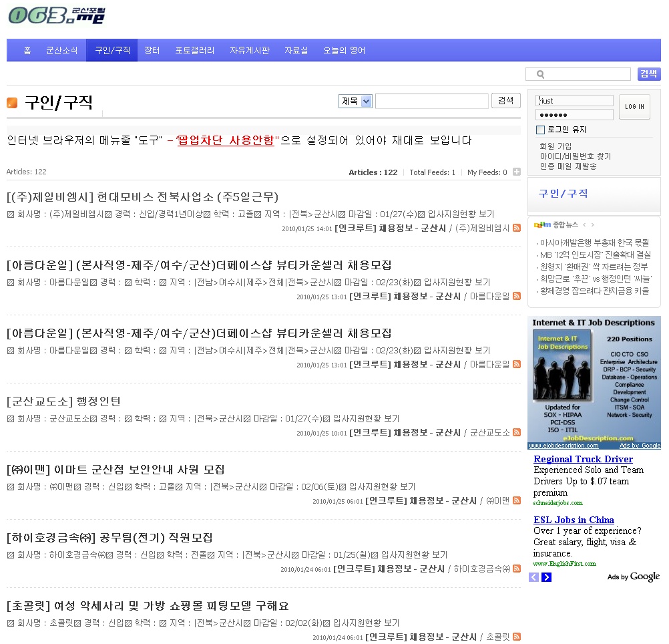Click the RSS icon for 제일비엠시 post

click(x=516, y=228)
